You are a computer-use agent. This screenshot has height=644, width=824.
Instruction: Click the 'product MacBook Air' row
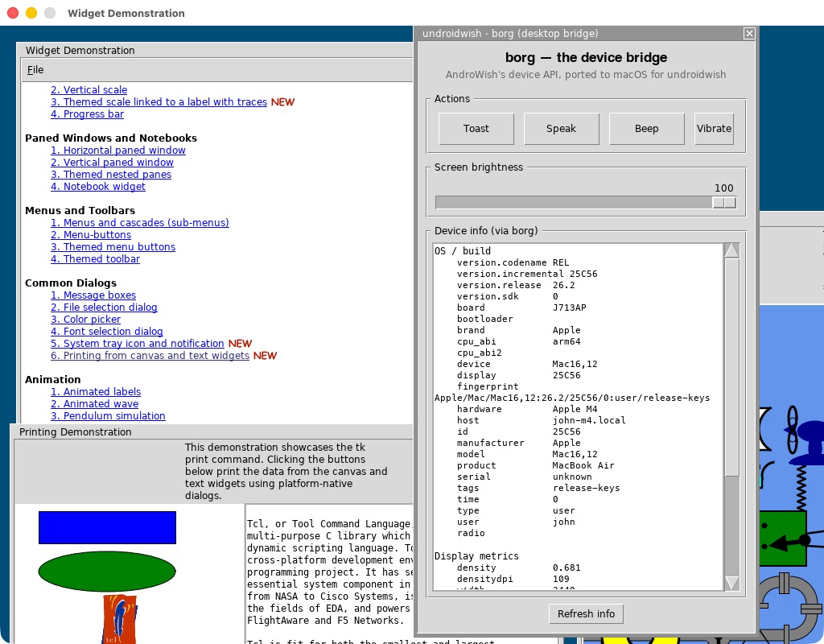tap(535, 466)
